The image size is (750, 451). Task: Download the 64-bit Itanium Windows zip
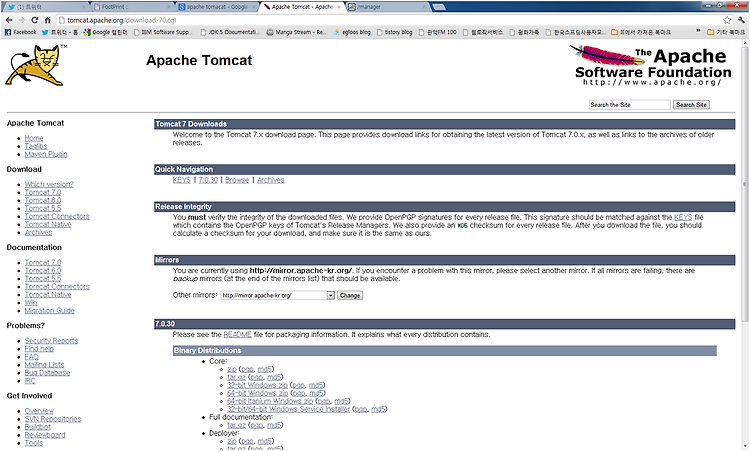click(270, 401)
